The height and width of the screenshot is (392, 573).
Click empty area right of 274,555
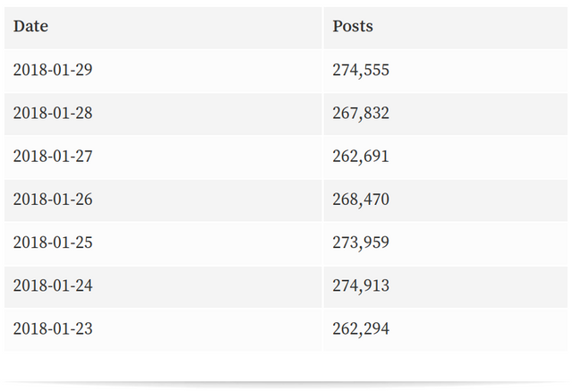[x=478, y=71]
